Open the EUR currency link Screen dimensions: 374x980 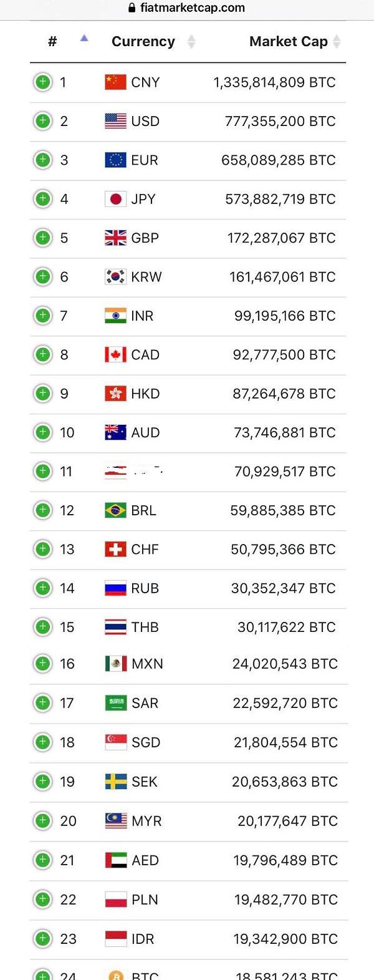pyautogui.click(x=145, y=160)
